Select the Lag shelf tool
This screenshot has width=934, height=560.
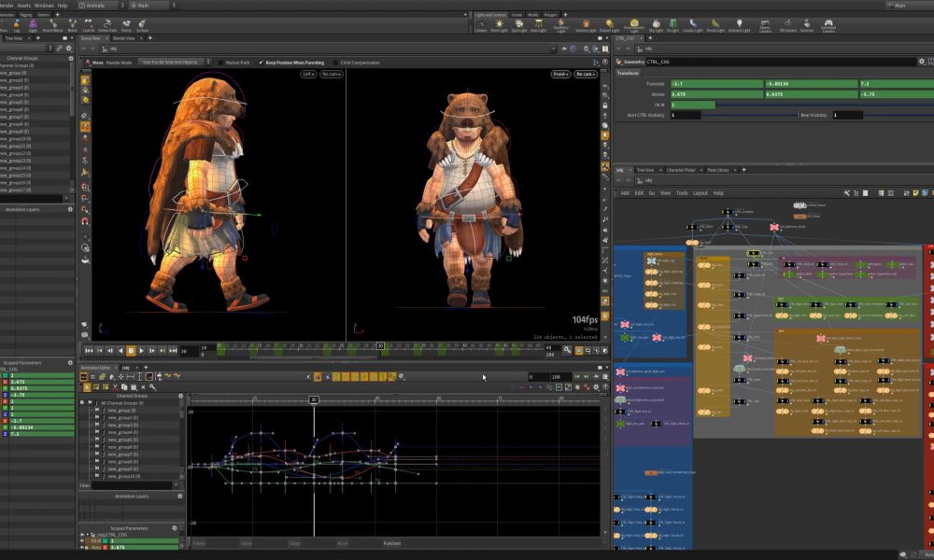click(17, 25)
